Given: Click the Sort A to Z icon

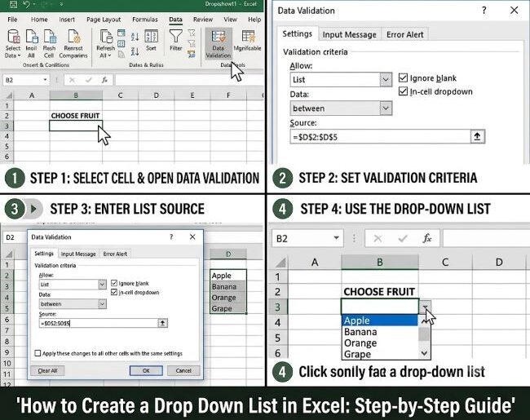Looking at the screenshot, I should [135, 37].
